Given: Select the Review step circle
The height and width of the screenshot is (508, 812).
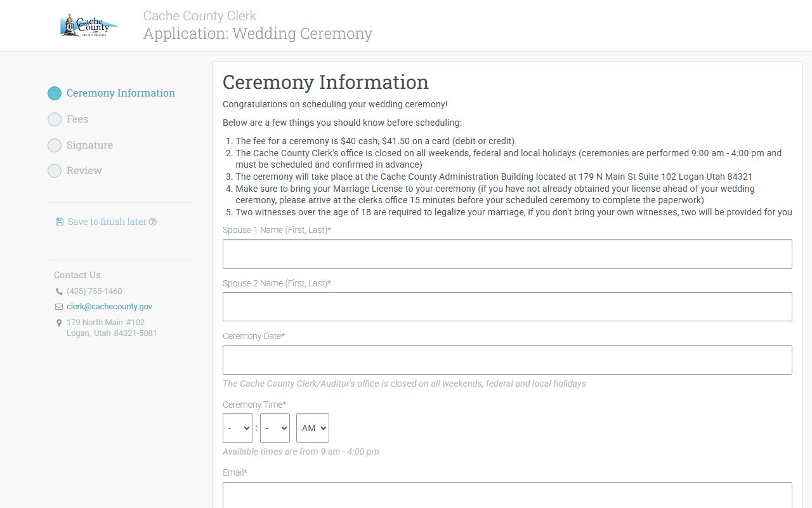Looking at the screenshot, I should click(x=55, y=171).
